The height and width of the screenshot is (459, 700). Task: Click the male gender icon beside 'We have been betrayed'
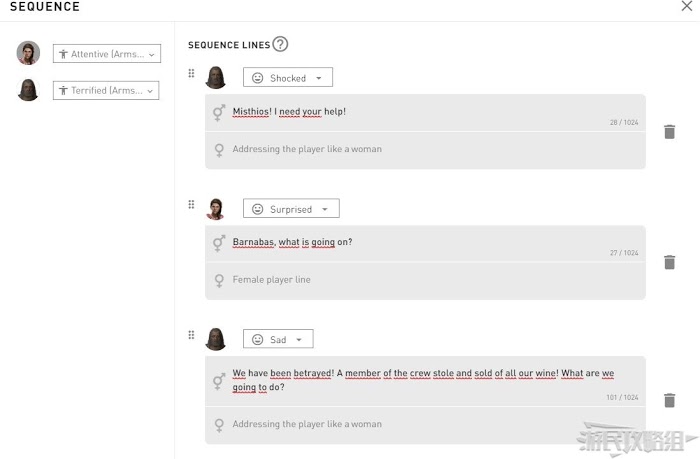(x=219, y=381)
